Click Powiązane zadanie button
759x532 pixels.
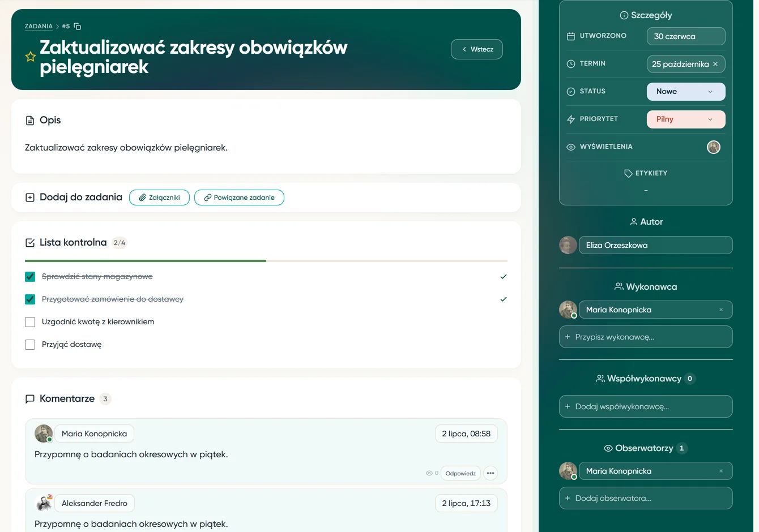[239, 198]
